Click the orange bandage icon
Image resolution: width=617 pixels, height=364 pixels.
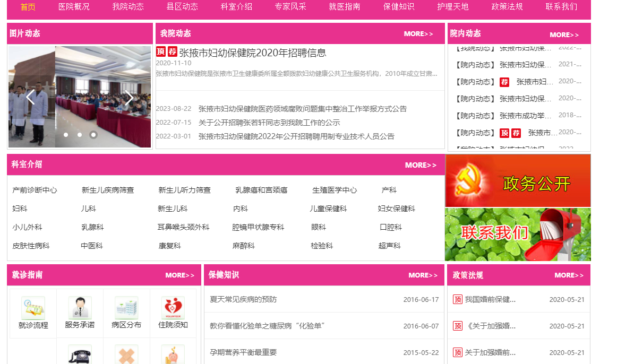pos(126,354)
